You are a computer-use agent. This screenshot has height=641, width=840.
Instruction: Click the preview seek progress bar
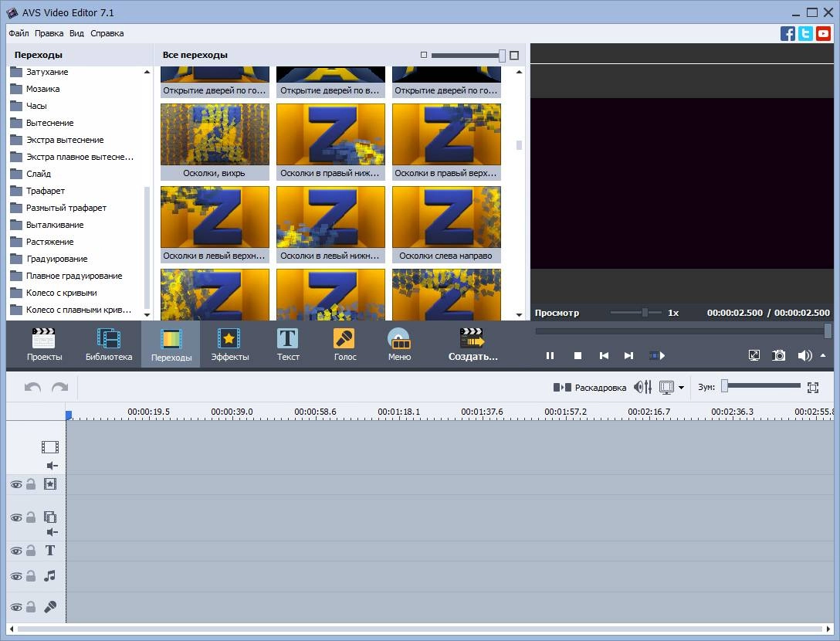683,331
